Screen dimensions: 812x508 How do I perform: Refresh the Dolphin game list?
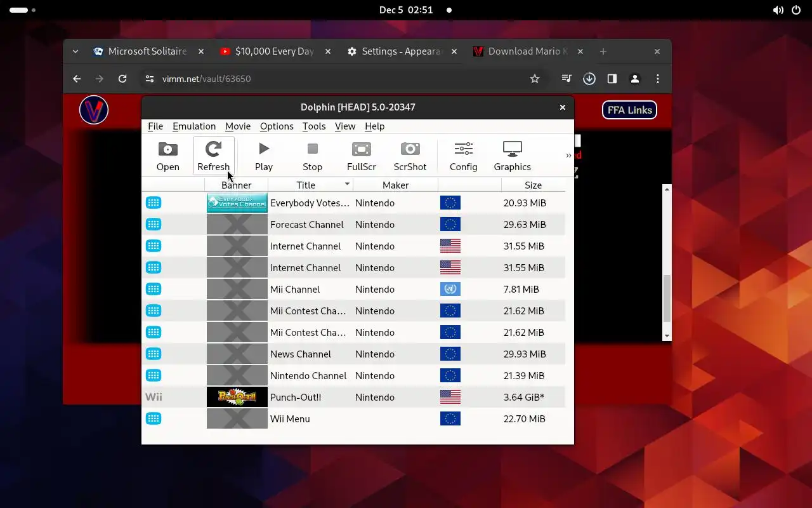[x=213, y=156]
